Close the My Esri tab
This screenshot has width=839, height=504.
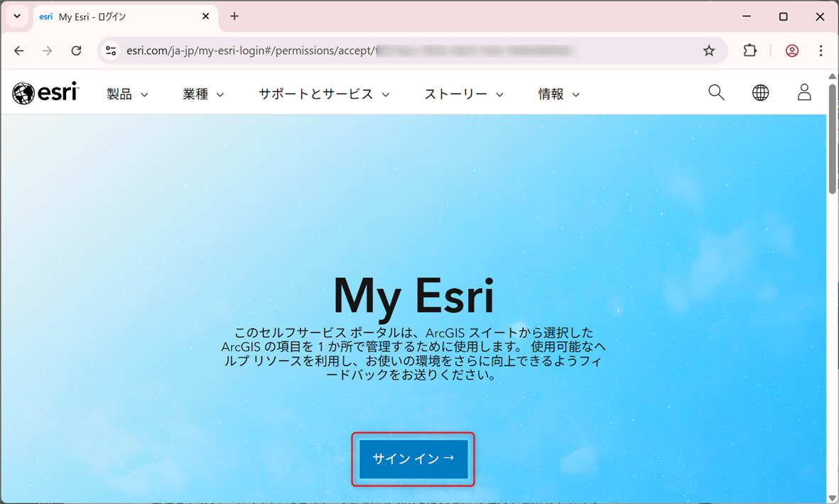pos(205,16)
